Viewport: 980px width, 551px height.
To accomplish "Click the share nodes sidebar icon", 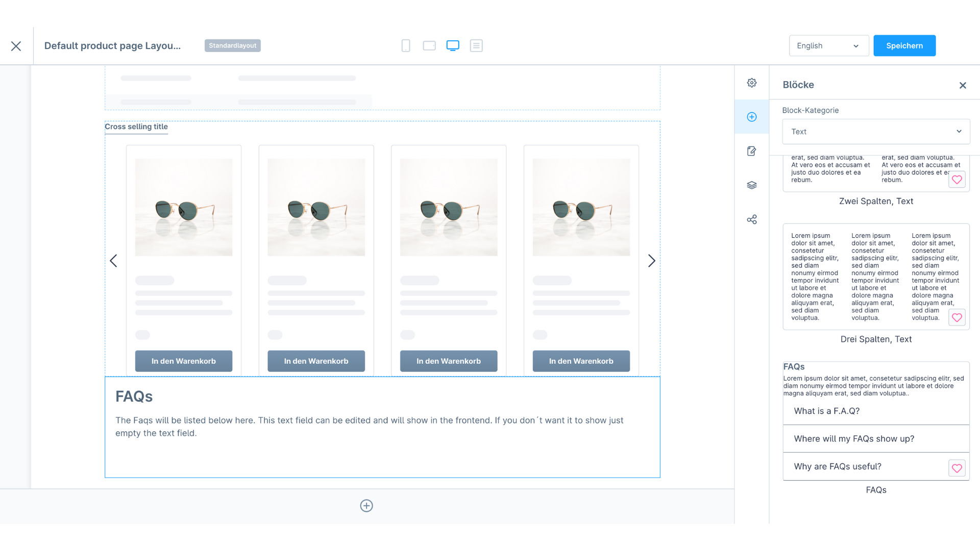I will coord(752,219).
